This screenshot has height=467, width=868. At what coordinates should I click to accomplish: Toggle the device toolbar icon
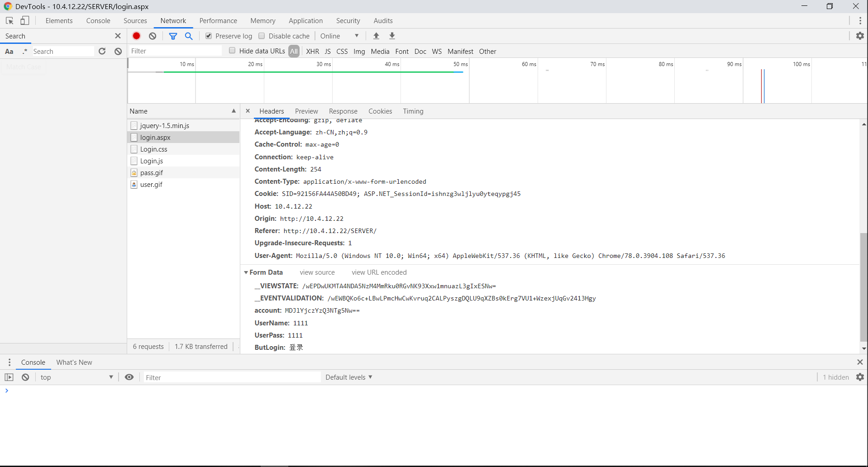click(x=25, y=21)
